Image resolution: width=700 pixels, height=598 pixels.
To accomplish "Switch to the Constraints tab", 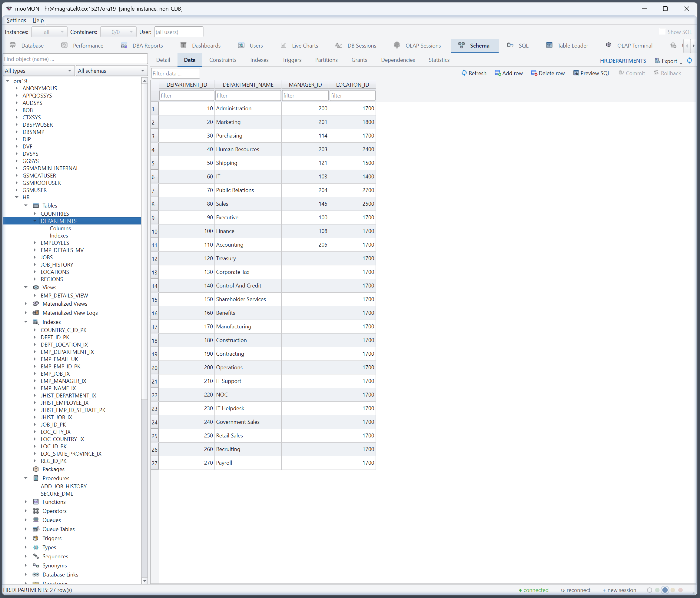I will click(223, 60).
